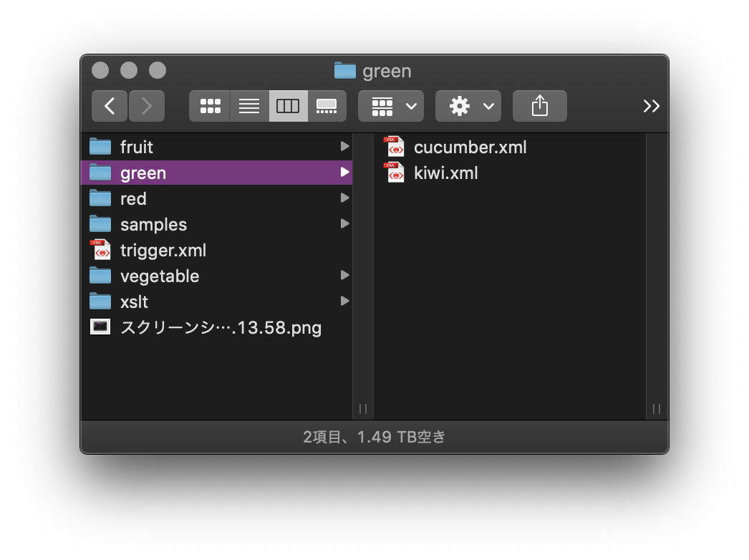Show more toolbar items via double chevron
Screen dimensions: 749x560
[651, 105]
